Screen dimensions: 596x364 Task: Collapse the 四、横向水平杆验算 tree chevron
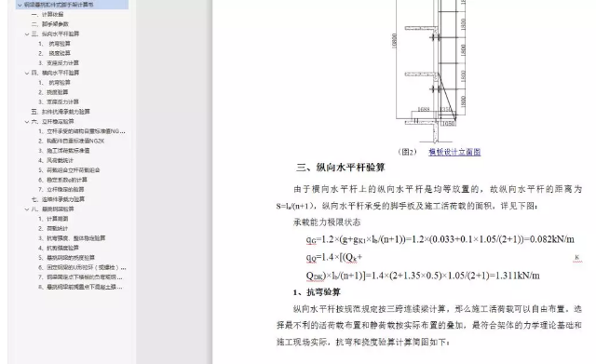tap(27, 73)
